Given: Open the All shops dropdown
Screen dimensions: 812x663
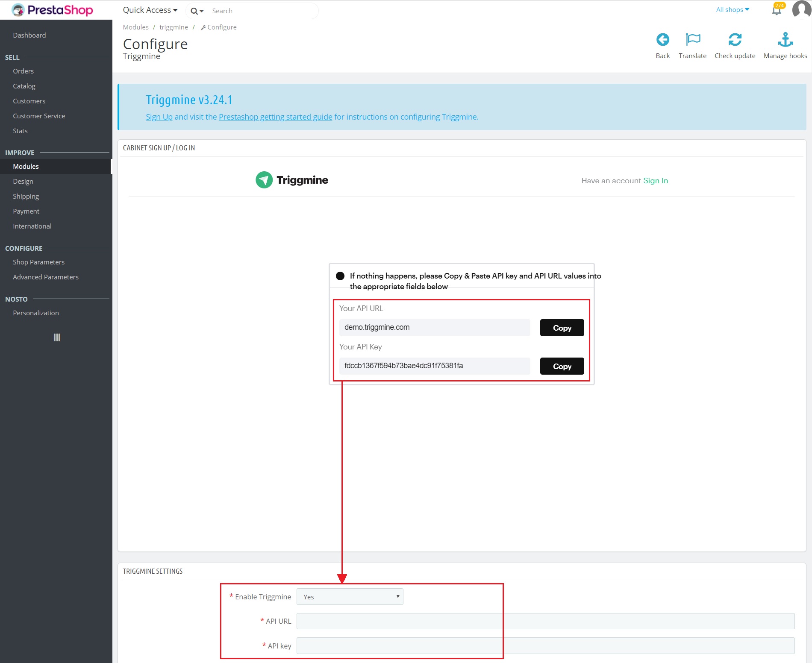Looking at the screenshot, I should (733, 9).
